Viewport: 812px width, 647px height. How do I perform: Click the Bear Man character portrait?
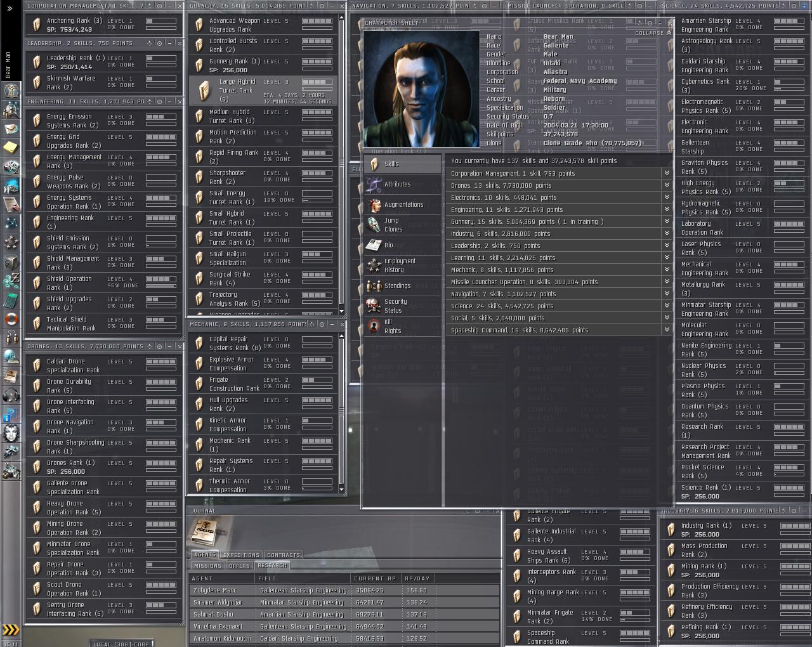(x=421, y=88)
